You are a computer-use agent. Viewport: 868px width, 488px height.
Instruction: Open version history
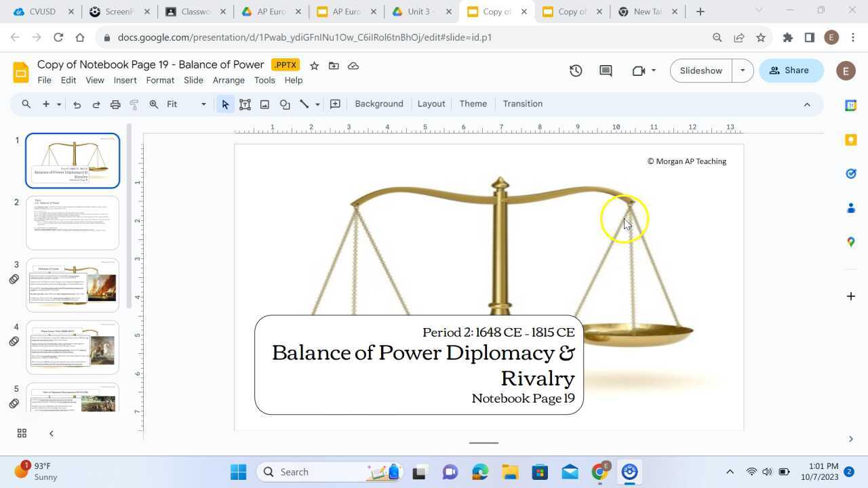(575, 70)
